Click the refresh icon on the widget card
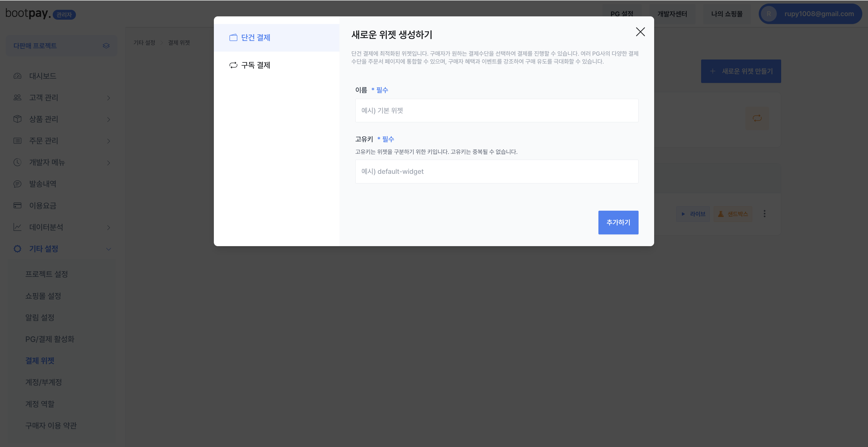Viewport: 868px width, 447px height. (x=757, y=118)
